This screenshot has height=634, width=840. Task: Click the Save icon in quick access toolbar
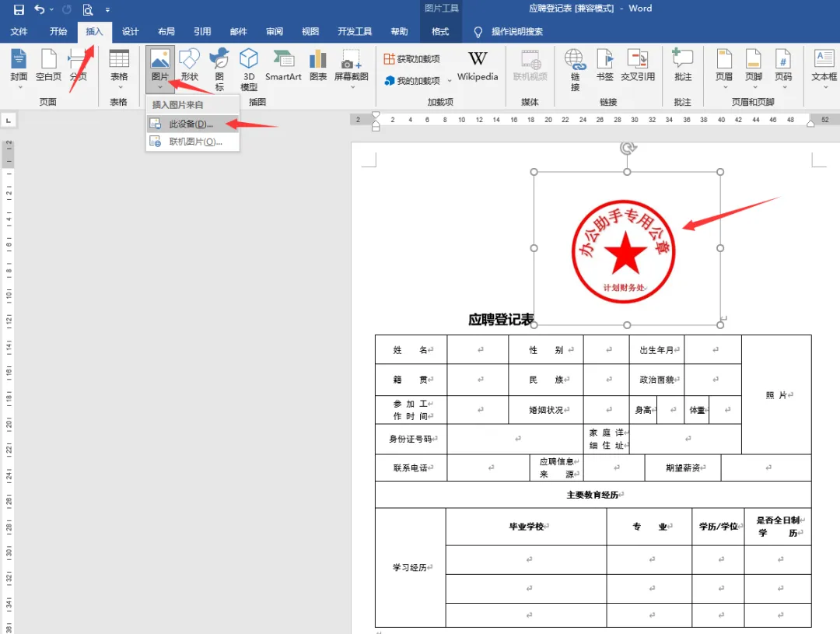(x=19, y=9)
